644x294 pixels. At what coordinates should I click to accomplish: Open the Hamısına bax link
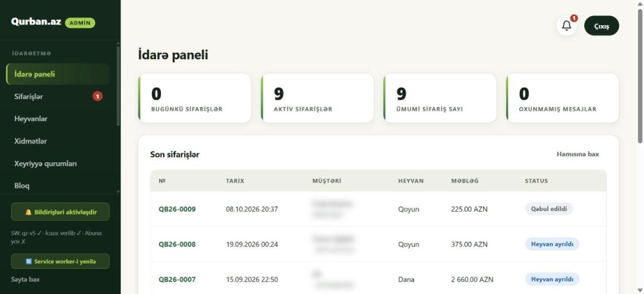(578, 154)
